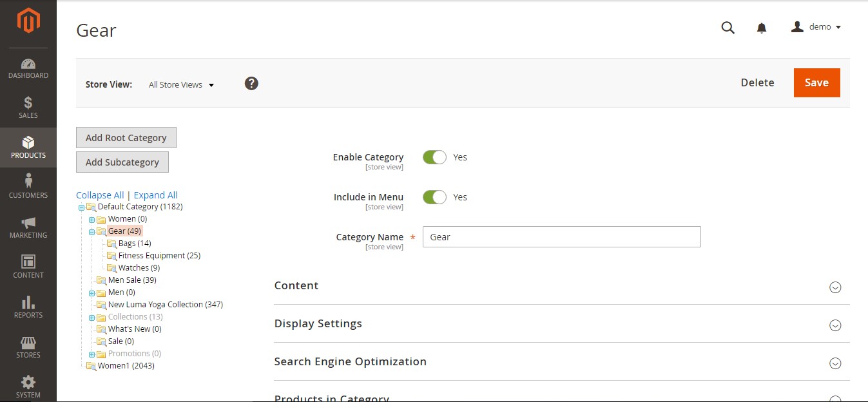Click the orange Save button

(x=816, y=82)
